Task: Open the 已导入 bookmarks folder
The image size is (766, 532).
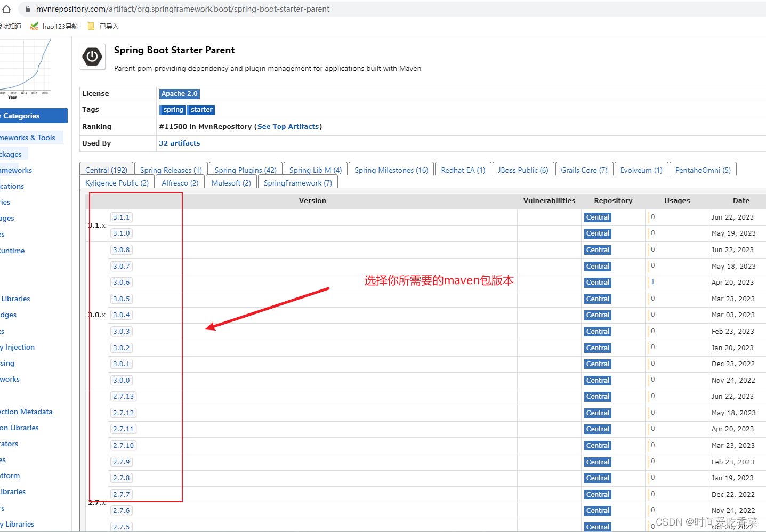Action: click(x=103, y=26)
